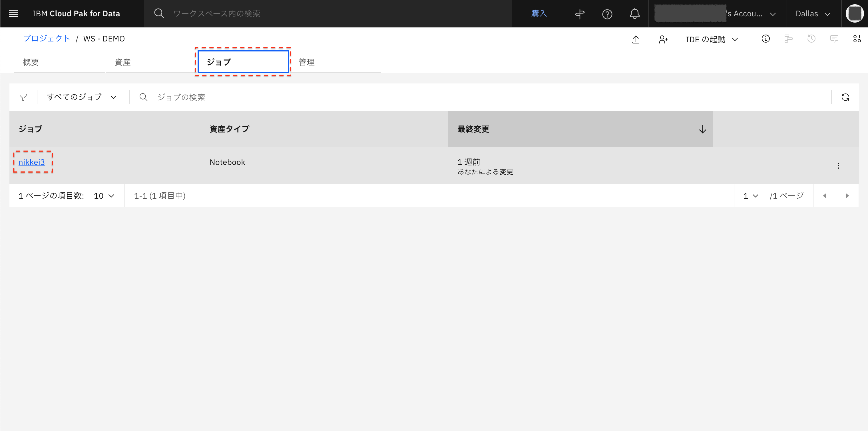Expand the すべてのジョブ dropdown
The width and height of the screenshot is (868, 431).
point(81,97)
